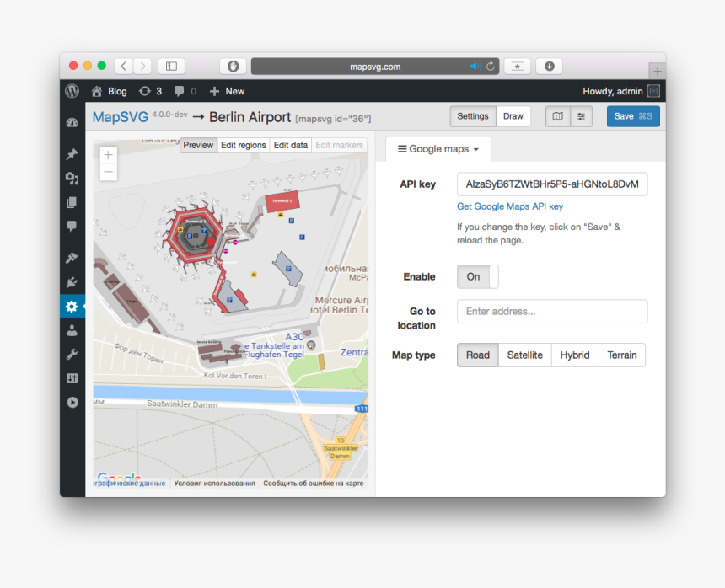Viewport: 725px width, 588px height.
Task: Click Условия использования map terms link
Action: pyautogui.click(x=214, y=484)
